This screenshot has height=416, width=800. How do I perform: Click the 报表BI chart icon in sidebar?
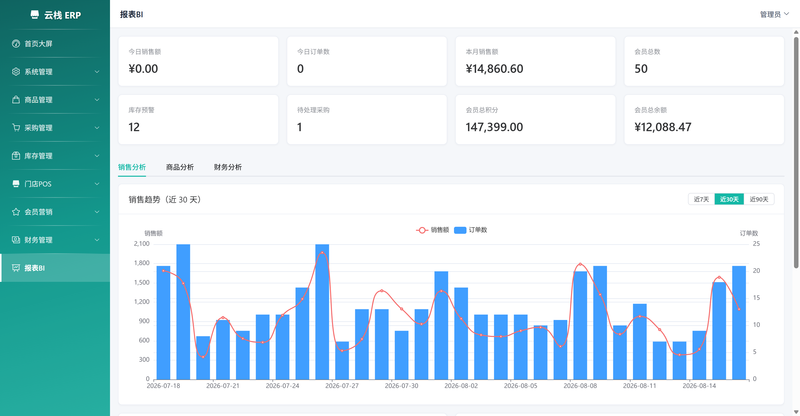pyautogui.click(x=16, y=268)
